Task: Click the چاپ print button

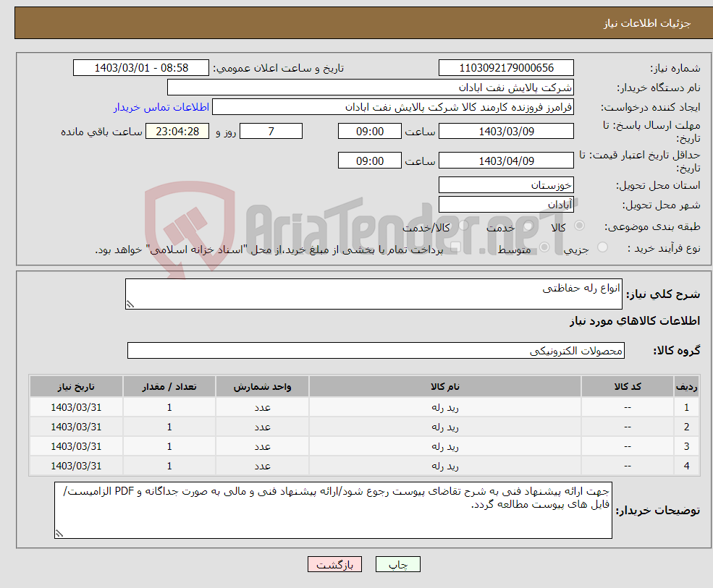Action: 397,564
